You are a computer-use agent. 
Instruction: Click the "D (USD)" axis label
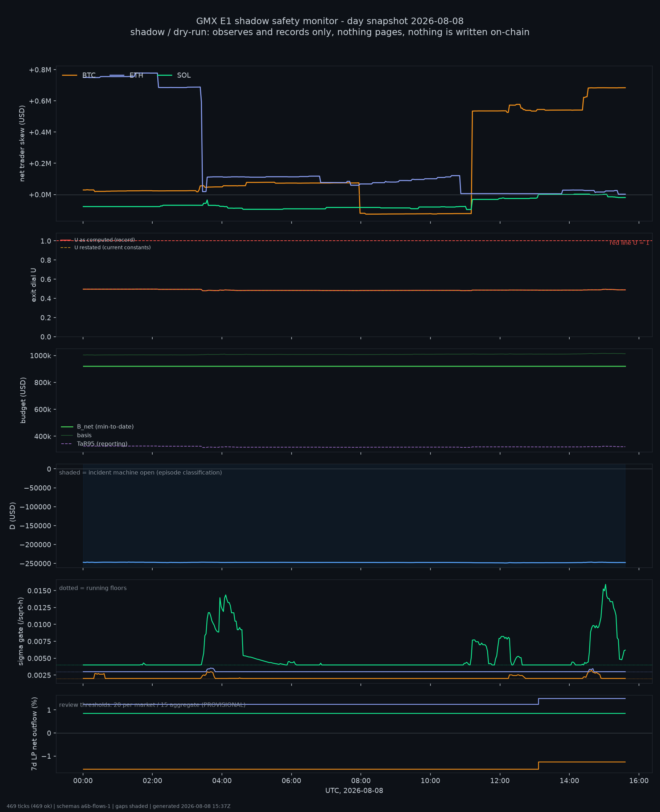pyautogui.click(x=13, y=515)
